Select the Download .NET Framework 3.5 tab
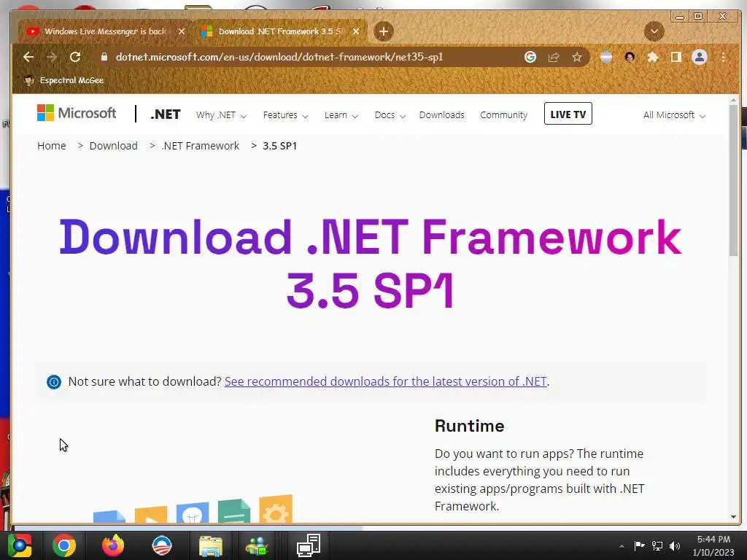 (x=281, y=31)
